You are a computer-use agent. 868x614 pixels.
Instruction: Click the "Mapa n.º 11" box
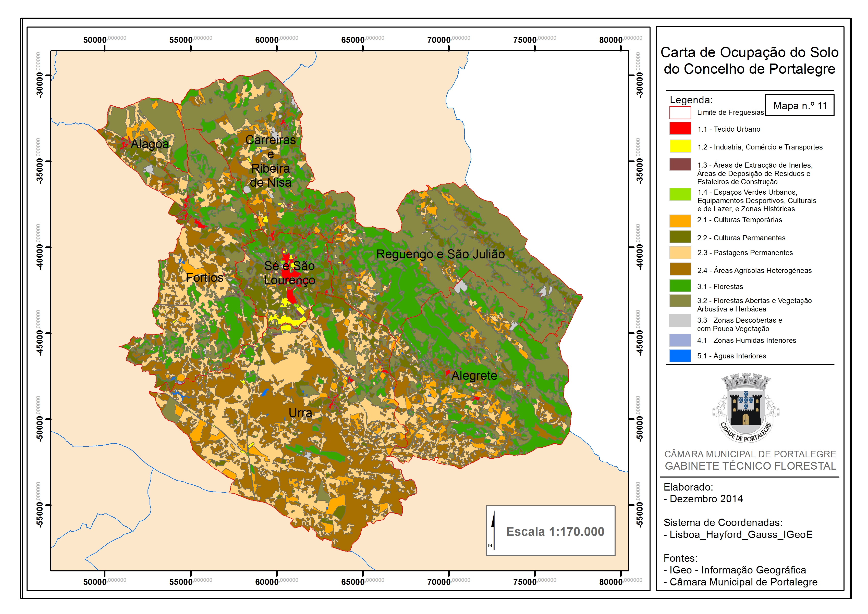799,105
